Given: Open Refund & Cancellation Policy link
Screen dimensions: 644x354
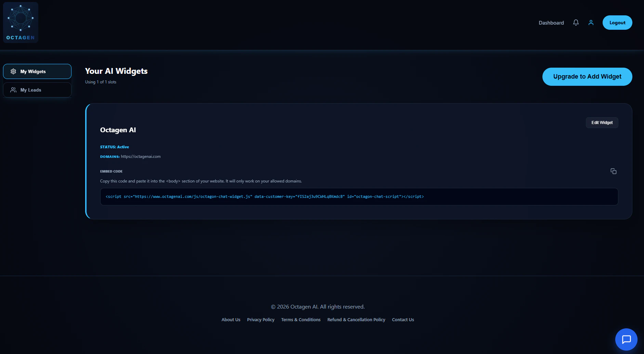Looking at the screenshot, I should point(356,320).
